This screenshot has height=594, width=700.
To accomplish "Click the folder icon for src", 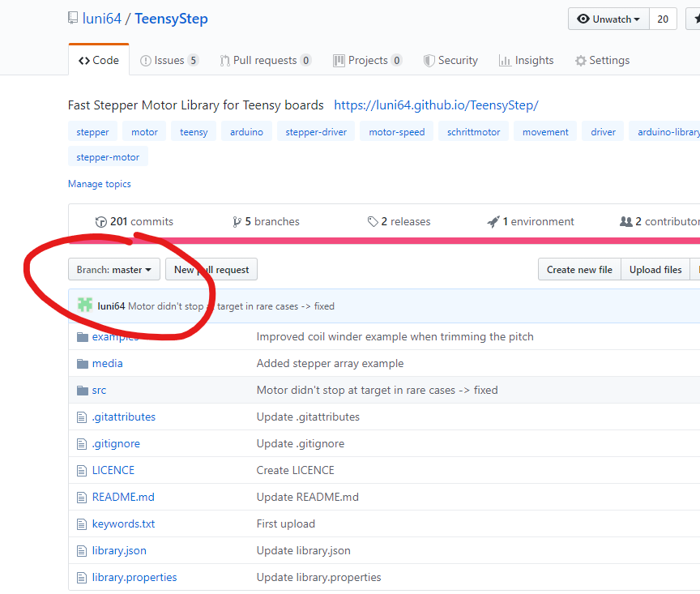I will coord(83,391).
